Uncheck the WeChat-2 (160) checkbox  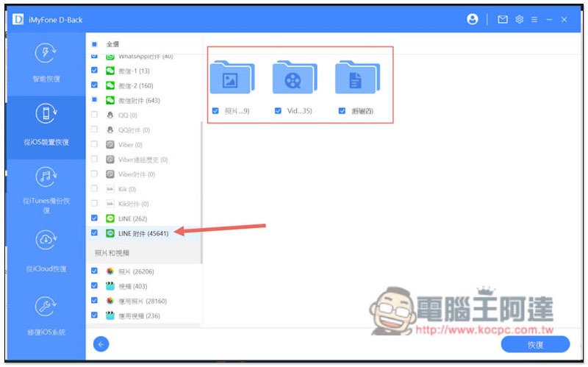95,85
